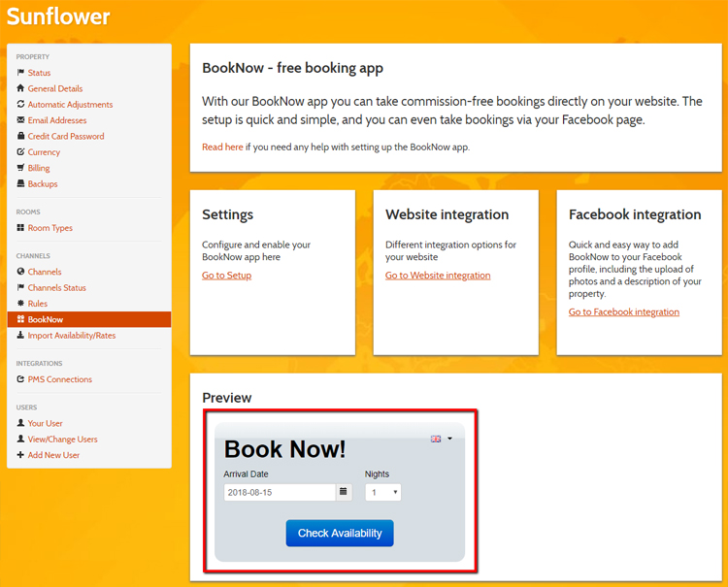
Task: Click the Website integration card heading
Action: 447,214
